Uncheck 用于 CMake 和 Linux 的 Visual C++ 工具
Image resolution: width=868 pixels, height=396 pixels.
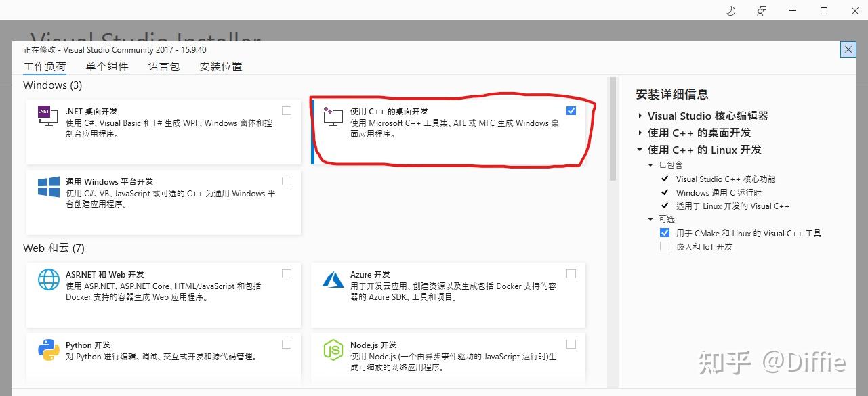click(665, 233)
